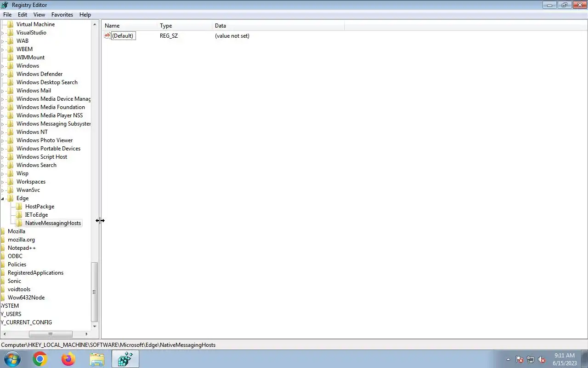This screenshot has width=588, height=368.
Task: Click the Name column header
Action: 130,26
